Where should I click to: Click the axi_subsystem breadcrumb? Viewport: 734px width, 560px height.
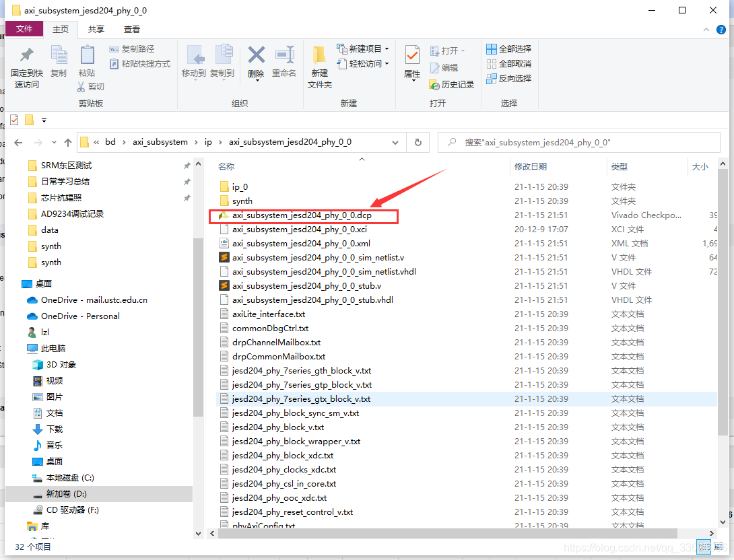pyautogui.click(x=160, y=142)
